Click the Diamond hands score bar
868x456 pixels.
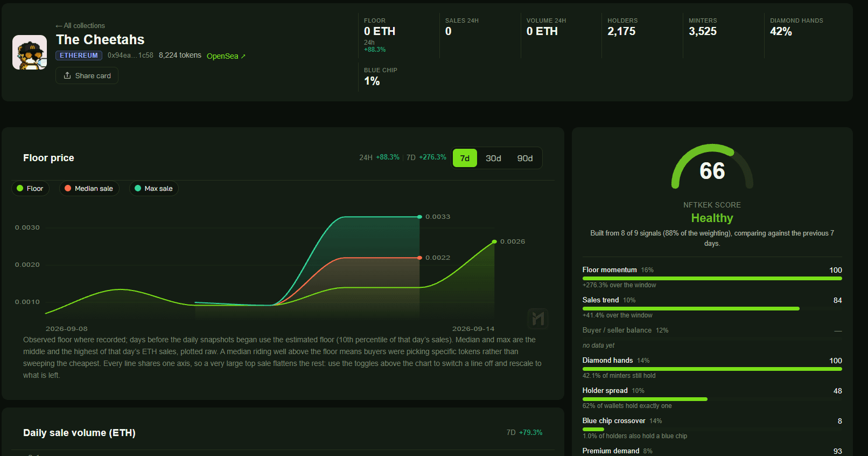tap(712, 369)
